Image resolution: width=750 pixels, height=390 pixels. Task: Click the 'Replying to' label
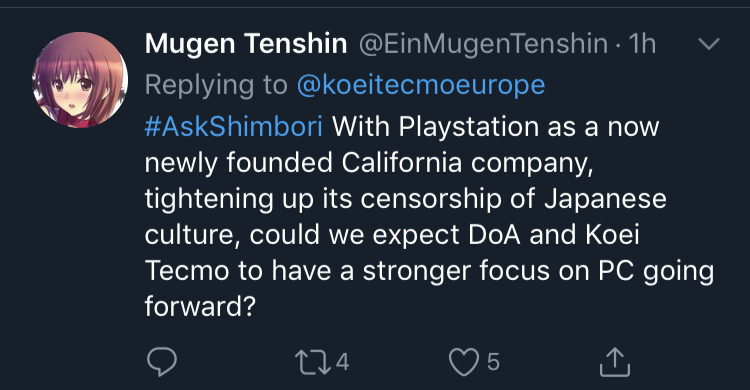[216, 86]
